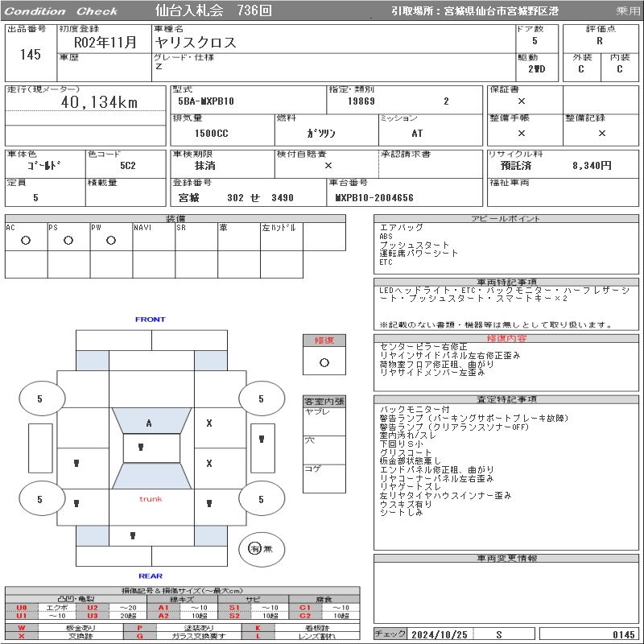Click the '2WD' drive value
644x644 pixels.
[537, 69]
